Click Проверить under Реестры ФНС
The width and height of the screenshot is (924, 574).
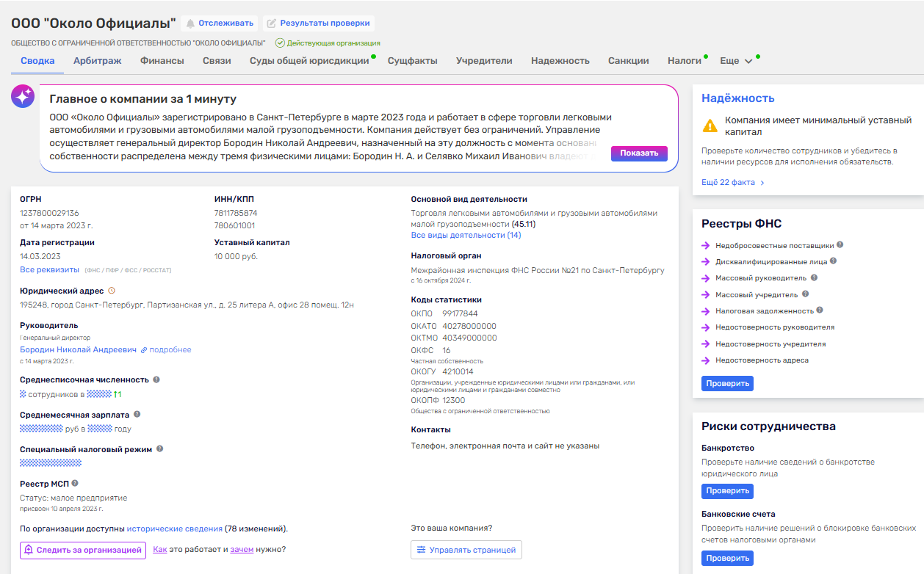[727, 383]
